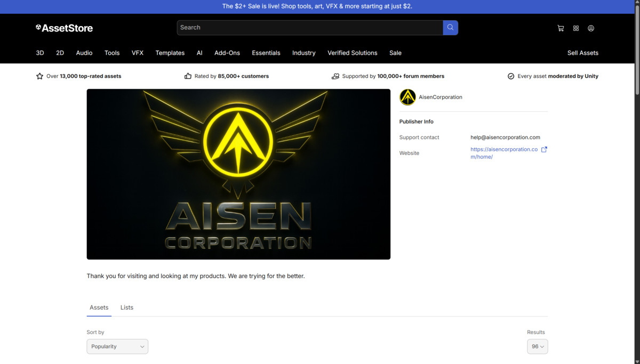Click the 'Over 13,000 top-rated assets' text

[84, 76]
